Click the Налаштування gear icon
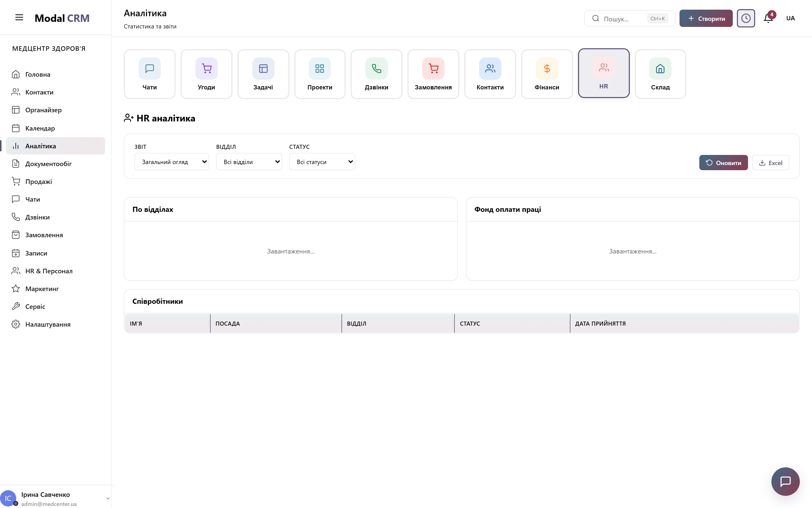Screen dimensions: 812x508 point(16,324)
